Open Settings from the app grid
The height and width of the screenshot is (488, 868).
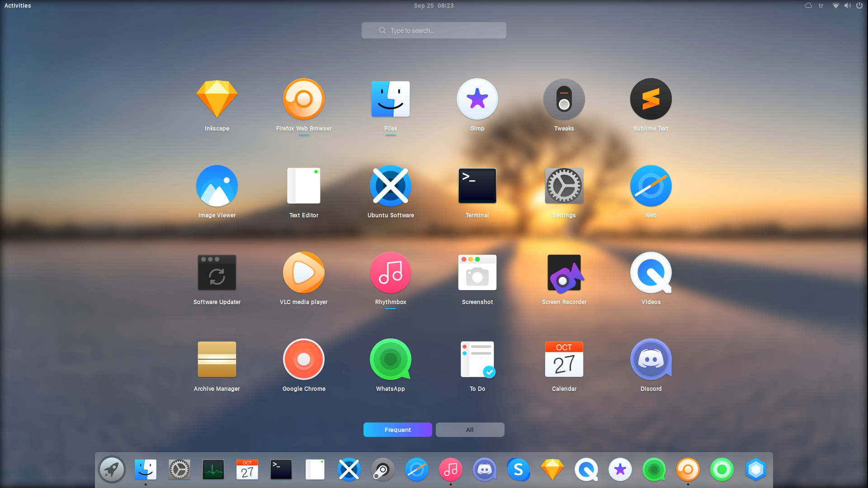point(564,186)
